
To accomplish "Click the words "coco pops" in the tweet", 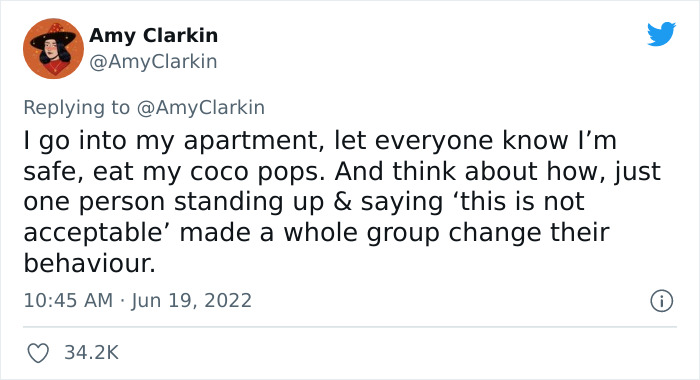I will click(x=257, y=172).
